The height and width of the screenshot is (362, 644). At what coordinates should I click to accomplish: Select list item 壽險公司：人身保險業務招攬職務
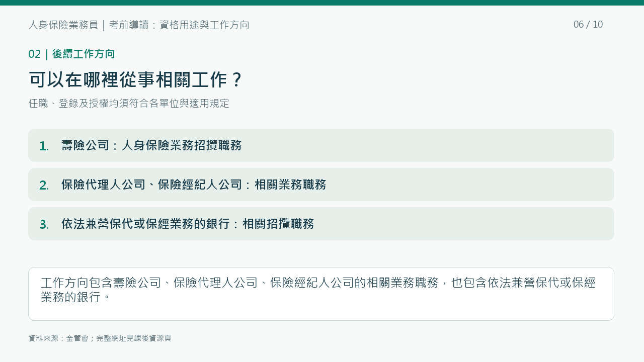[x=321, y=145]
